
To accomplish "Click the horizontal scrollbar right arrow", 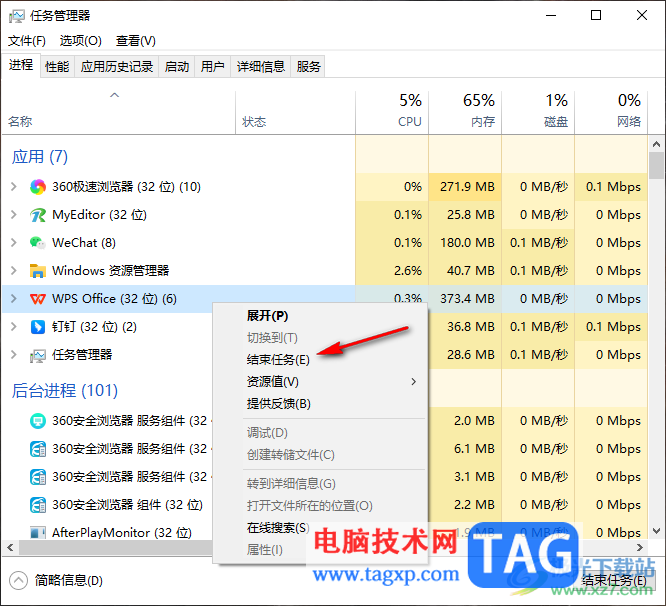I will [x=640, y=547].
